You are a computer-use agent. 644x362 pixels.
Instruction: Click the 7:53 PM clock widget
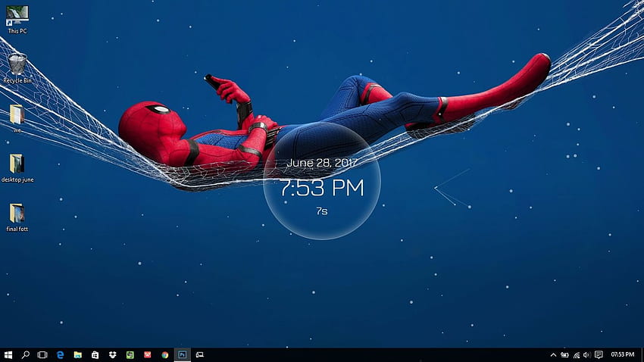point(322,188)
